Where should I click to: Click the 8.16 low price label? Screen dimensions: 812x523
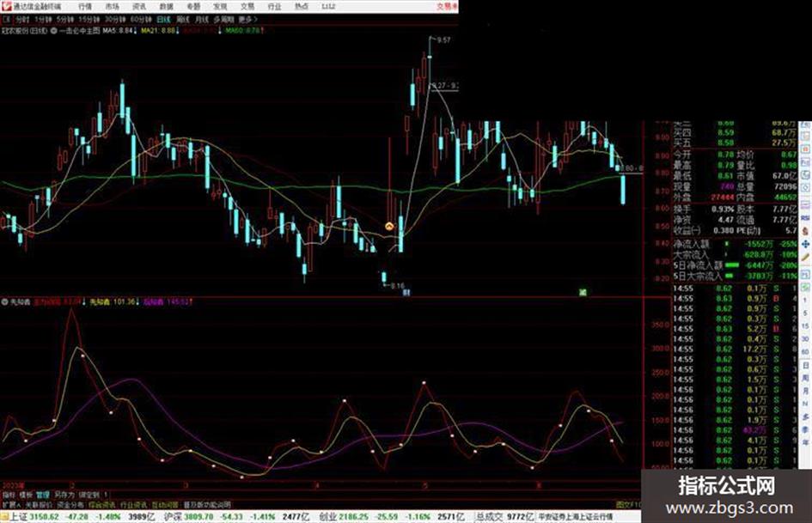point(397,286)
